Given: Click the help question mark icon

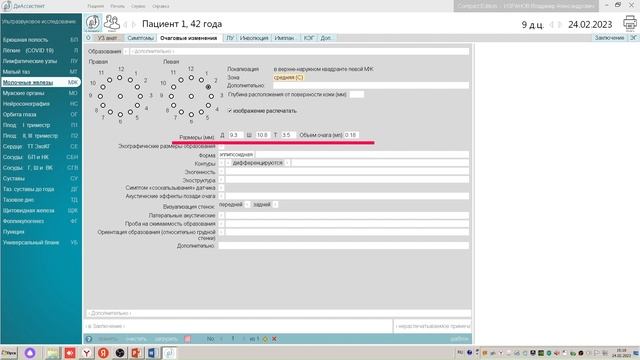Looking at the screenshot, I should (89, 339).
